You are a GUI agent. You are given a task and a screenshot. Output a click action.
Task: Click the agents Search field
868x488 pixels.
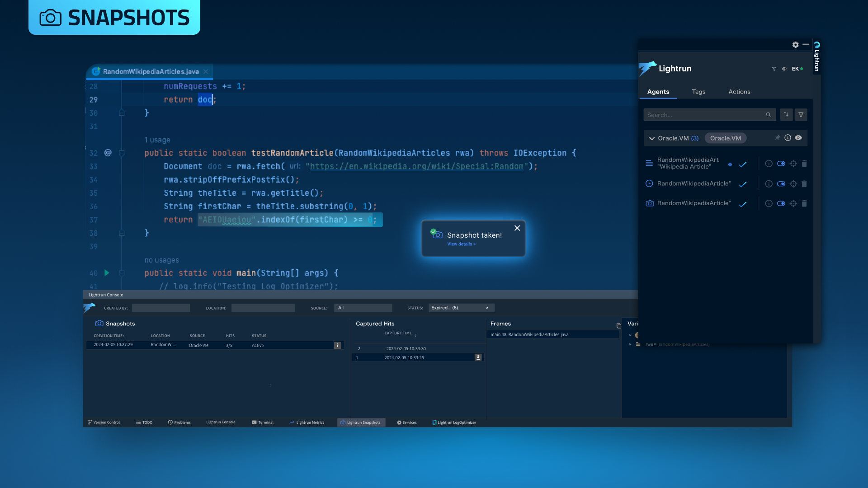(704, 115)
